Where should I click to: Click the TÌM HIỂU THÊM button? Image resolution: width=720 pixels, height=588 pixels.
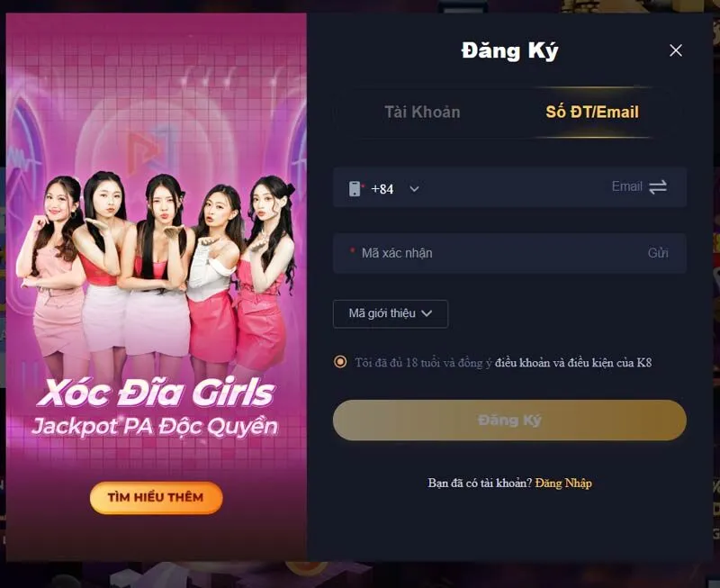coord(156,497)
